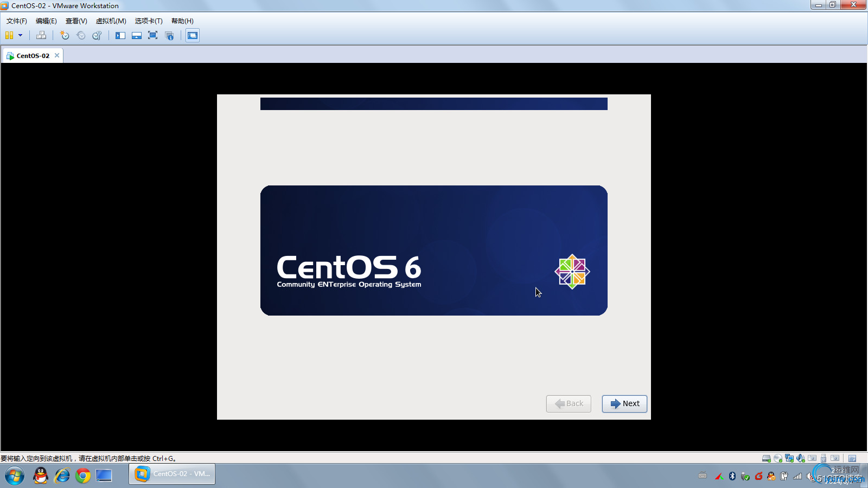
Task: Click the QQ penguin tray icon
Action: 771,476
